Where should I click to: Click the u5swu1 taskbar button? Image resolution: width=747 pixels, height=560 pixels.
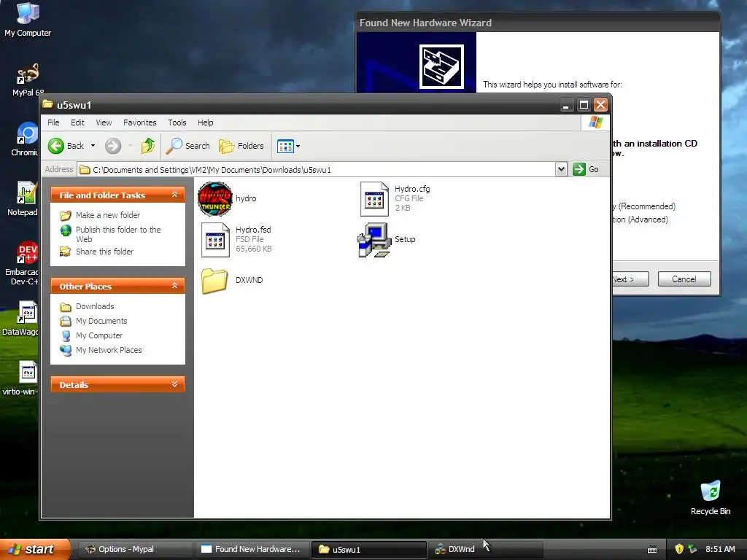point(368,549)
